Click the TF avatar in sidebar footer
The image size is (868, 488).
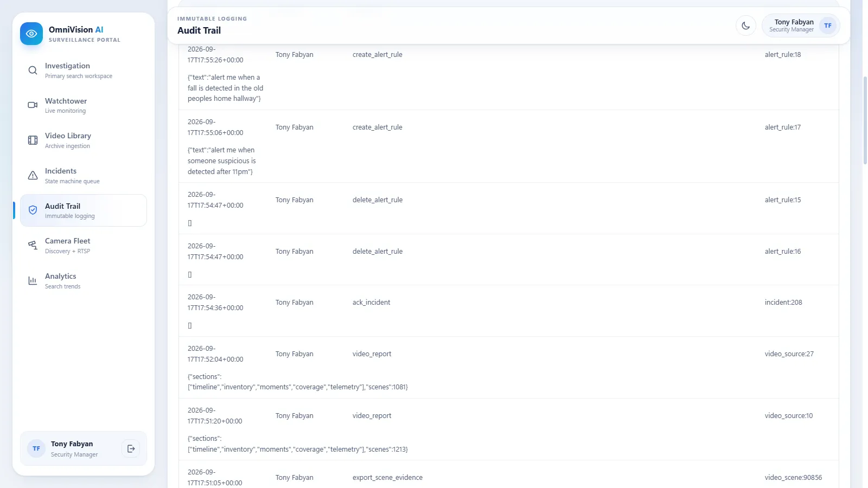pos(36,448)
